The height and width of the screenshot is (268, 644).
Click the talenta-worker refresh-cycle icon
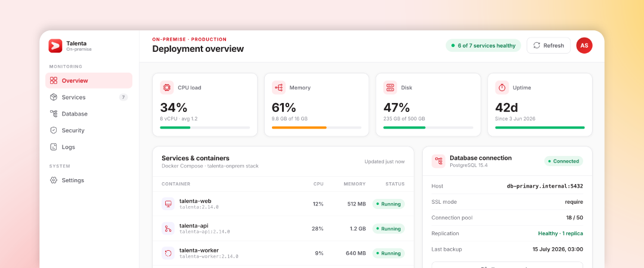(168, 253)
